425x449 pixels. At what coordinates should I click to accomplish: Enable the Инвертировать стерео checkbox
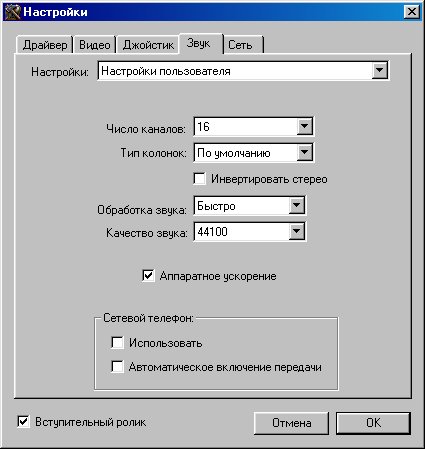click(199, 179)
